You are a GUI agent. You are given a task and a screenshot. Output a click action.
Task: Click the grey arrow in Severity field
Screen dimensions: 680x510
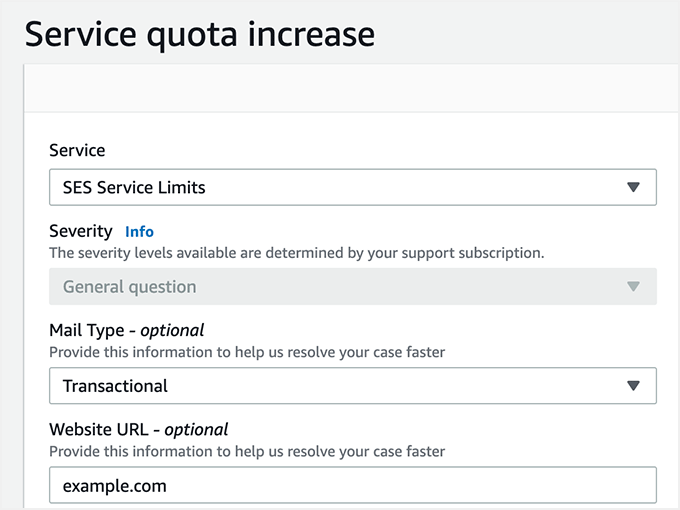(632, 287)
